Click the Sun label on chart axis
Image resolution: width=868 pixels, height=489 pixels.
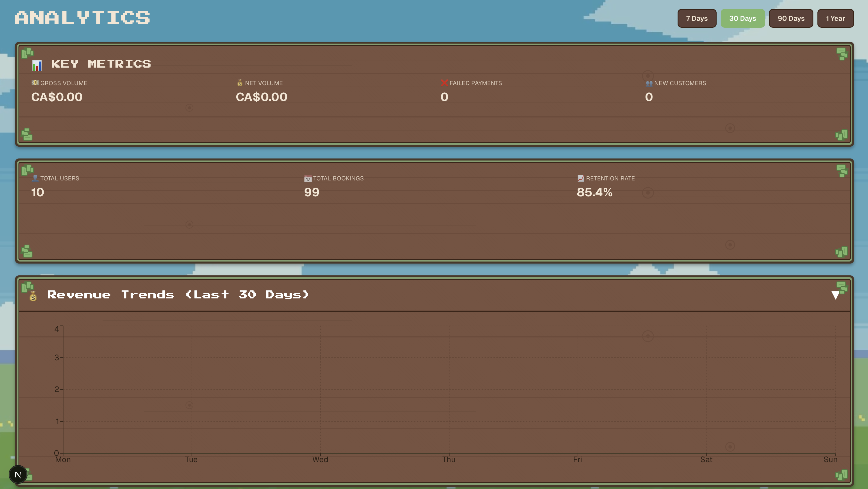click(831, 459)
